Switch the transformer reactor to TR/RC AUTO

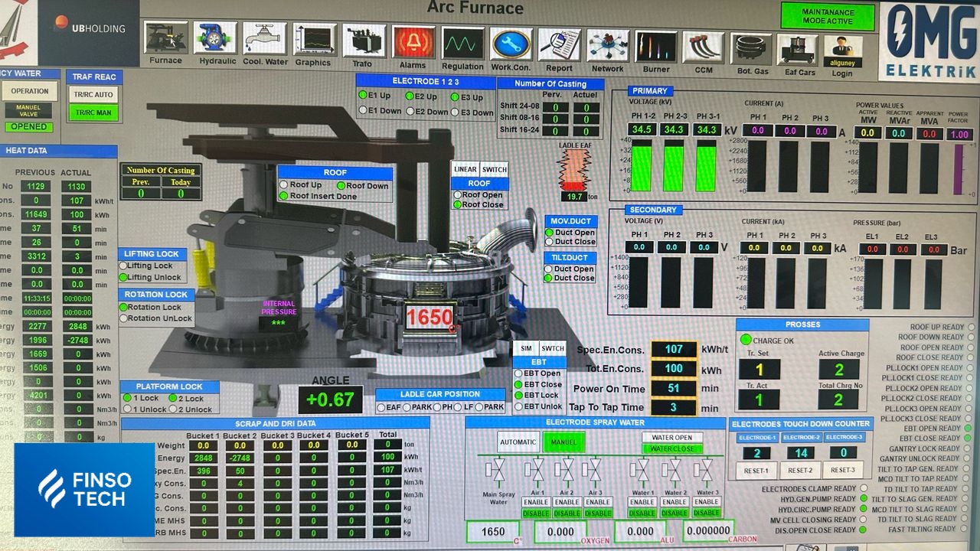93,95
